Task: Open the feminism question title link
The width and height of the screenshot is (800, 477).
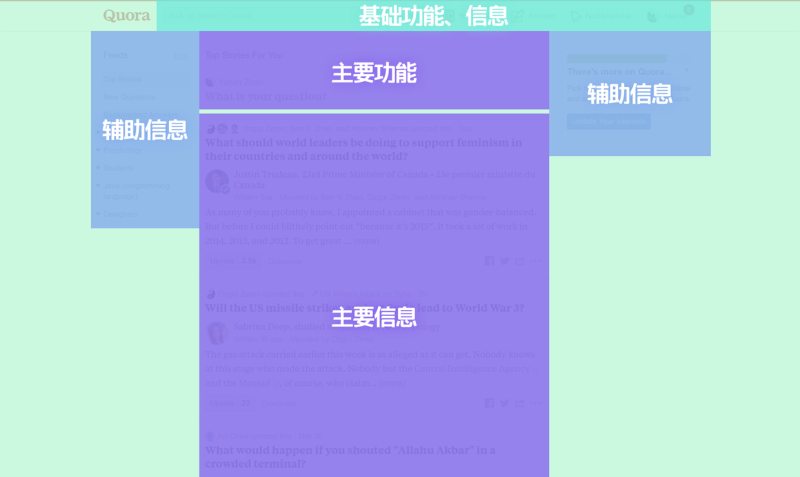Action: [x=363, y=149]
